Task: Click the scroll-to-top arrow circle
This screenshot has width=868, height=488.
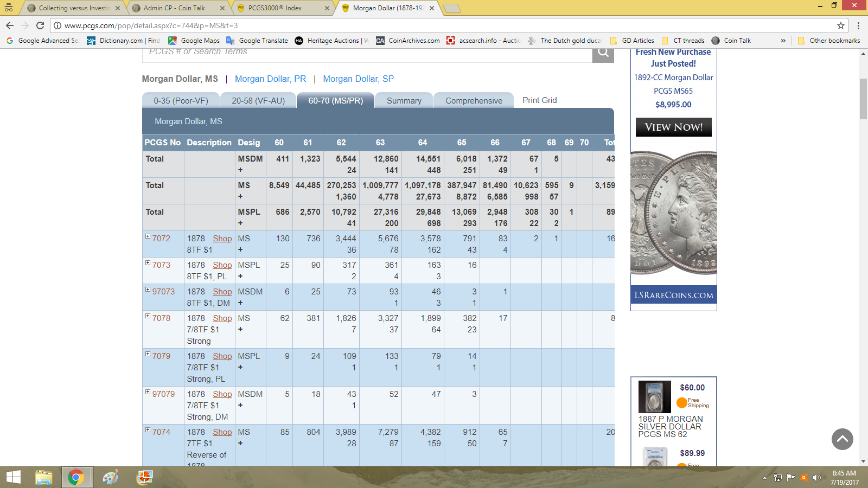Action: click(x=843, y=439)
